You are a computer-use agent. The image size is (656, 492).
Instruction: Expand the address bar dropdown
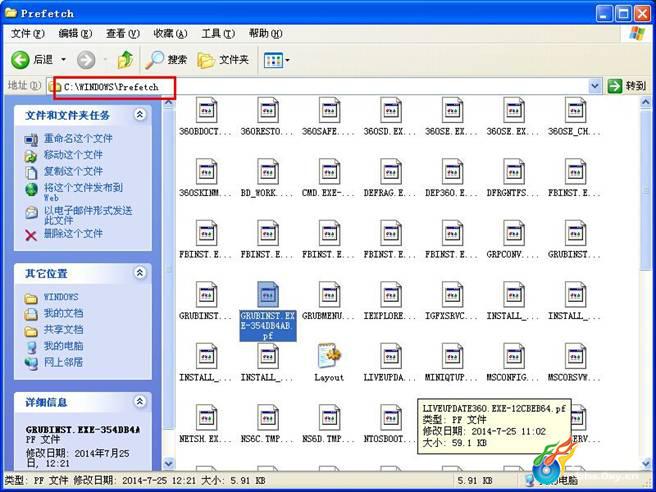click(594, 87)
